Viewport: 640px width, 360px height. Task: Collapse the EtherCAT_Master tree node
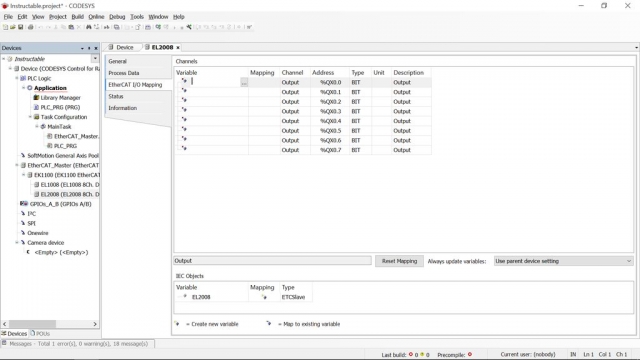click(x=17, y=165)
